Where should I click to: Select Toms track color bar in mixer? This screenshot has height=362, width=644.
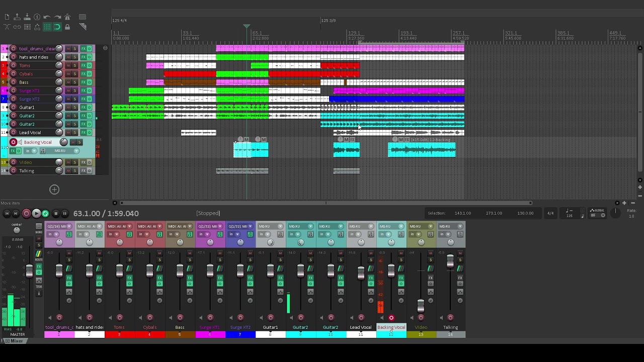pos(120,334)
